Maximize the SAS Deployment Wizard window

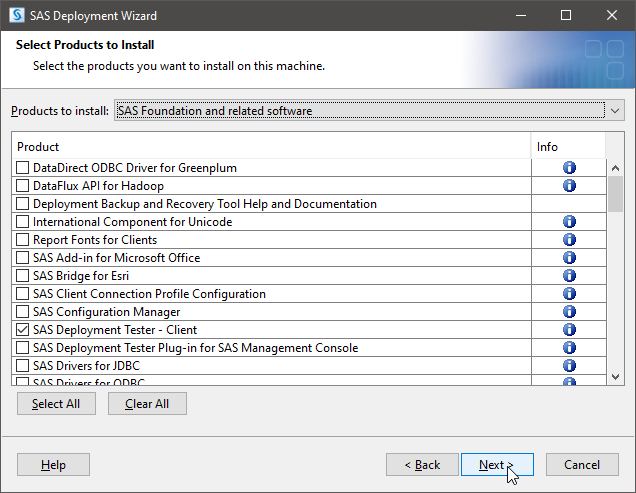click(566, 15)
